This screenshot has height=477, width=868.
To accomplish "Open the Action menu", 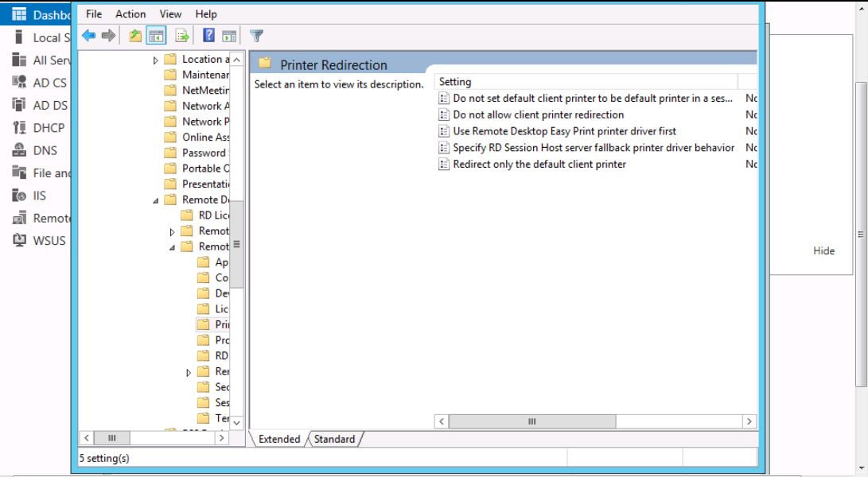I will [130, 14].
